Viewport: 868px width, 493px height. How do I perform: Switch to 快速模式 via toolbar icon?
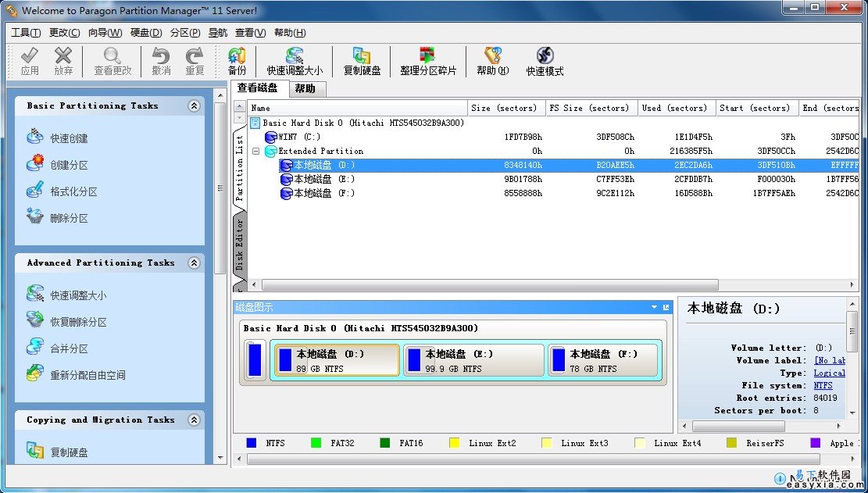tap(545, 61)
